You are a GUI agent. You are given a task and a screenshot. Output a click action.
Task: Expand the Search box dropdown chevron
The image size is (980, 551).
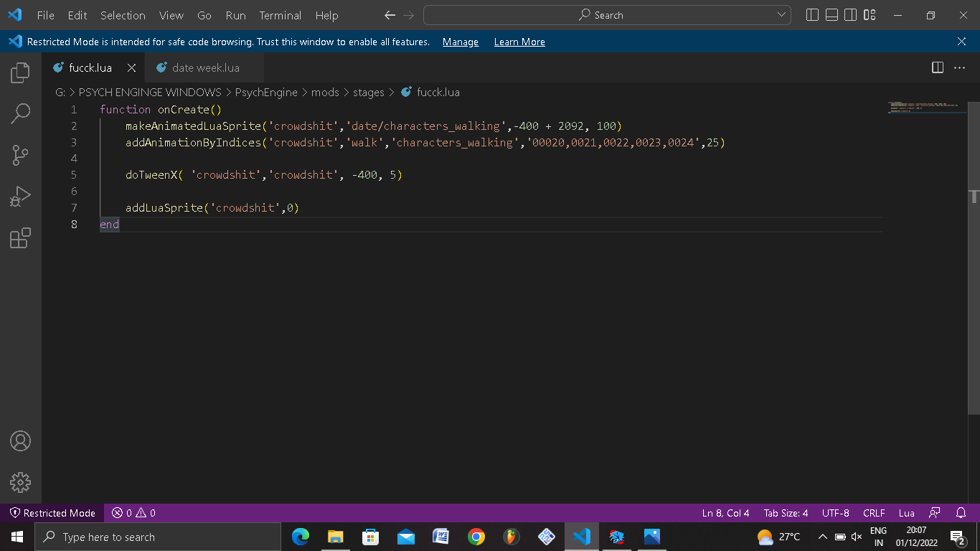[x=782, y=14]
